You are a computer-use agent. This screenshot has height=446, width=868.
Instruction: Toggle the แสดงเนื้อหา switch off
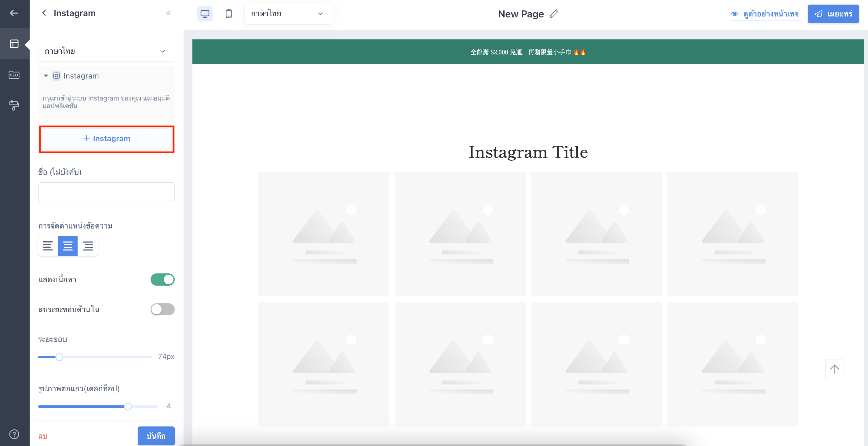coord(162,280)
